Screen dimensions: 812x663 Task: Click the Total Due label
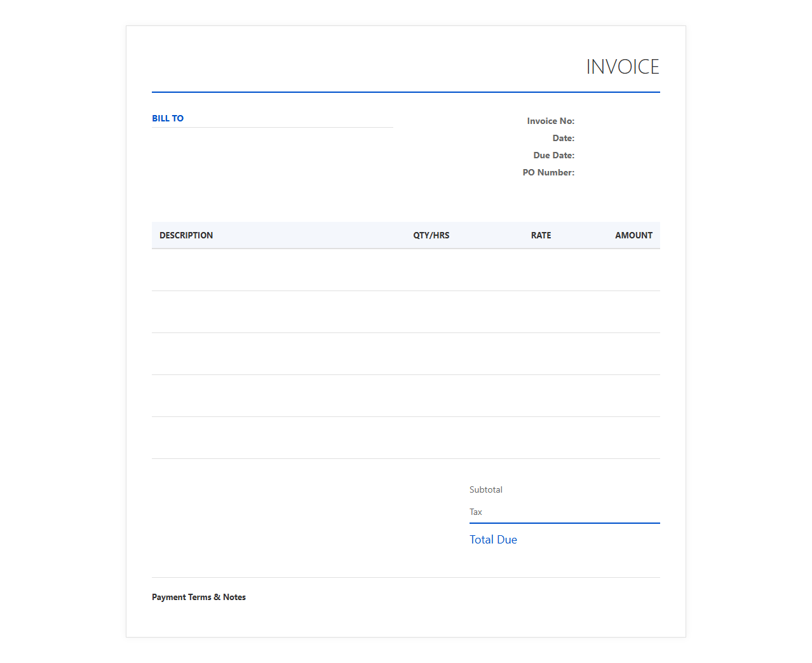pyautogui.click(x=493, y=540)
